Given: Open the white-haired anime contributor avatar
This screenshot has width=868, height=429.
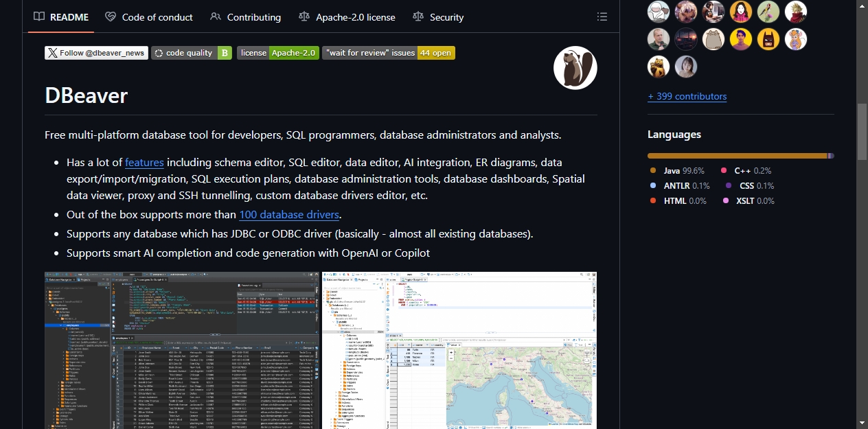Looking at the screenshot, I should 686,11.
